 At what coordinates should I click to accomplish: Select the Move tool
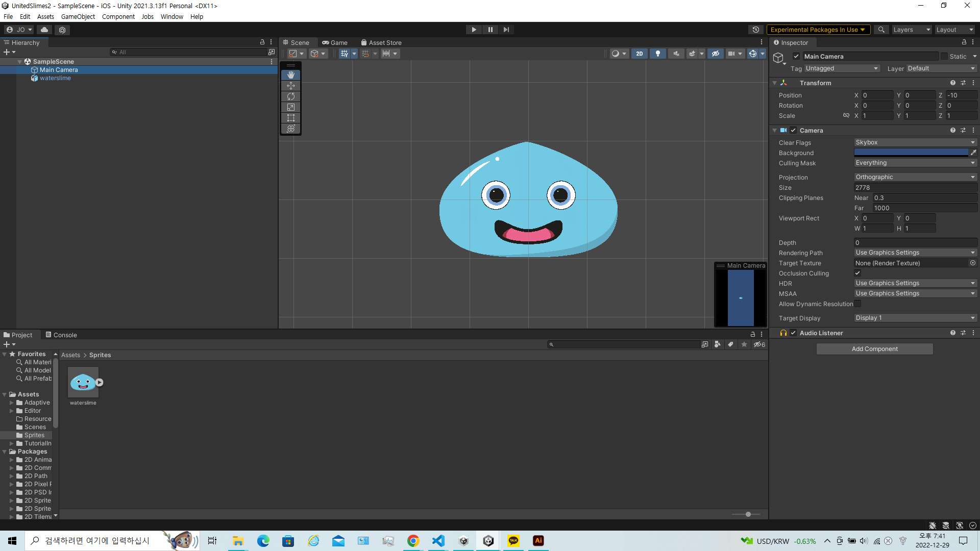point(291,86)
